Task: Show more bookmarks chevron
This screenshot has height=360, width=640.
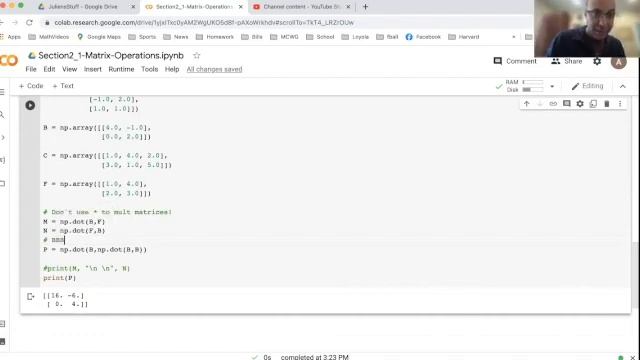Action: 513,37
